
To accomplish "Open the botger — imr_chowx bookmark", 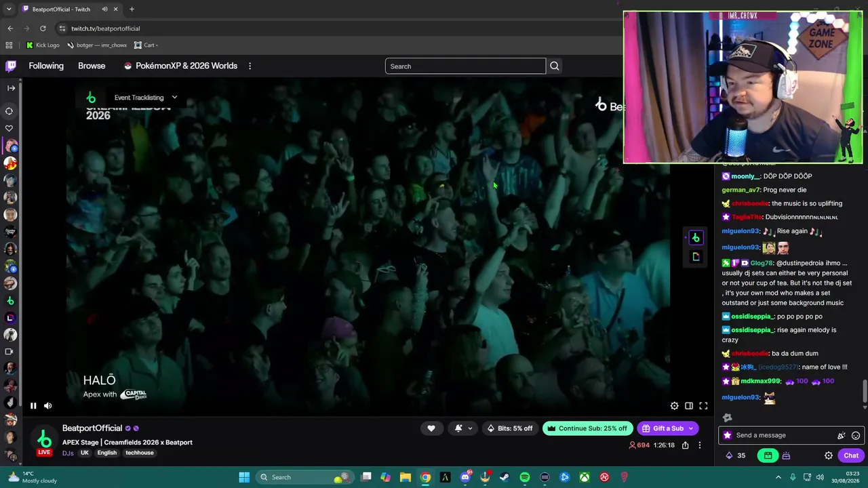I will click(96, 45).
